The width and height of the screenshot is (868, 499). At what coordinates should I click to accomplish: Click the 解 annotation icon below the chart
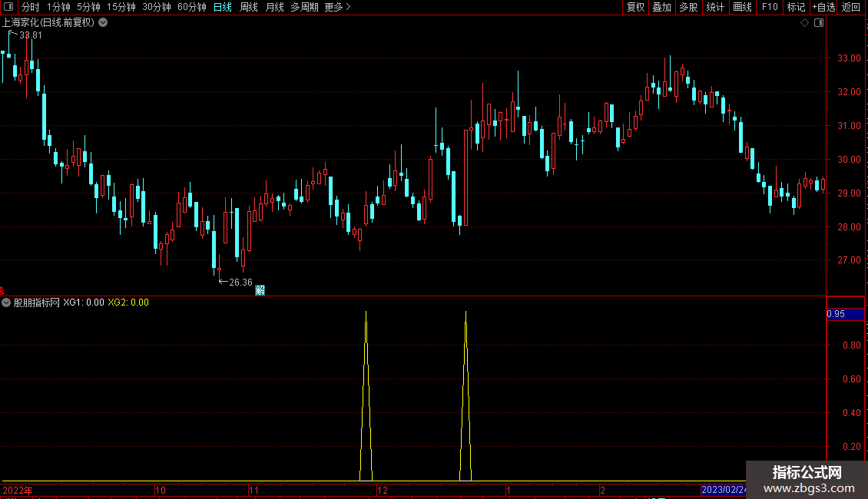(x=260, y=290)
